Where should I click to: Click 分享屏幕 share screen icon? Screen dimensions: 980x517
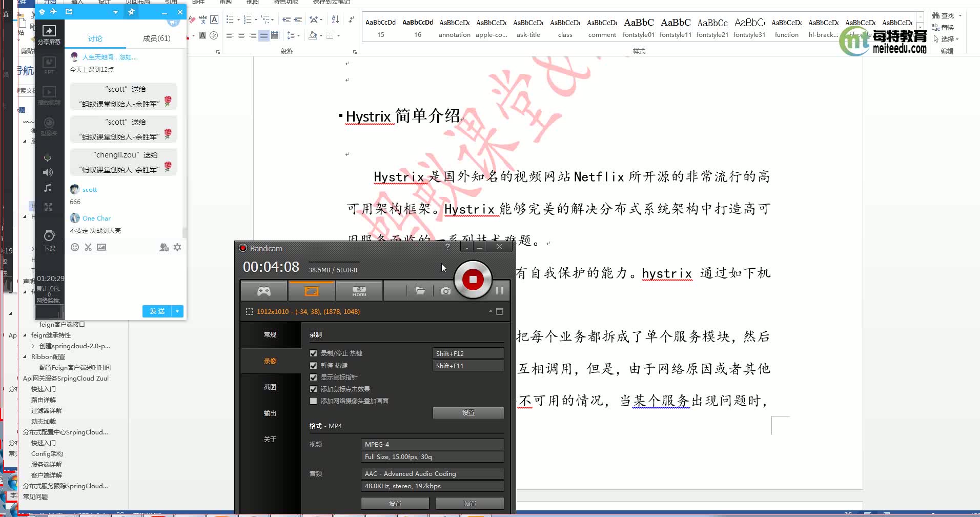coord(49,35)
